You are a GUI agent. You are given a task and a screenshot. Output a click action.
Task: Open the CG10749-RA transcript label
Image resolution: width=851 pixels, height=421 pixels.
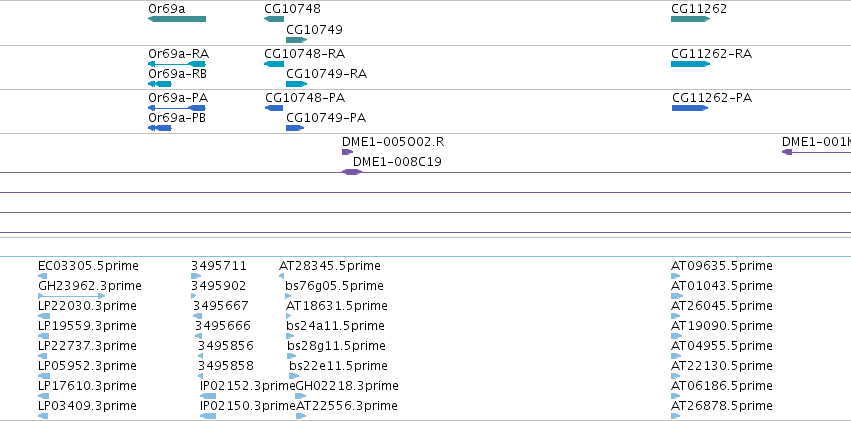327,74
